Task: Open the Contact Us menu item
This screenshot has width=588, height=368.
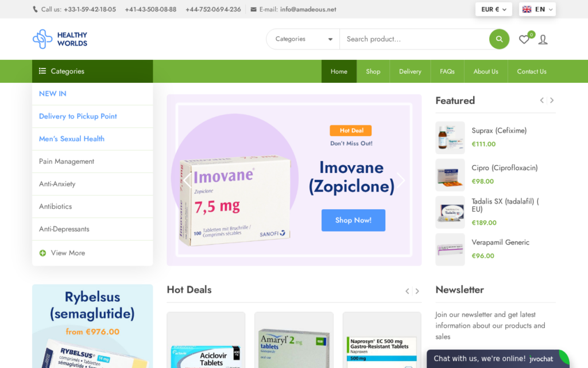Action: 532,71
